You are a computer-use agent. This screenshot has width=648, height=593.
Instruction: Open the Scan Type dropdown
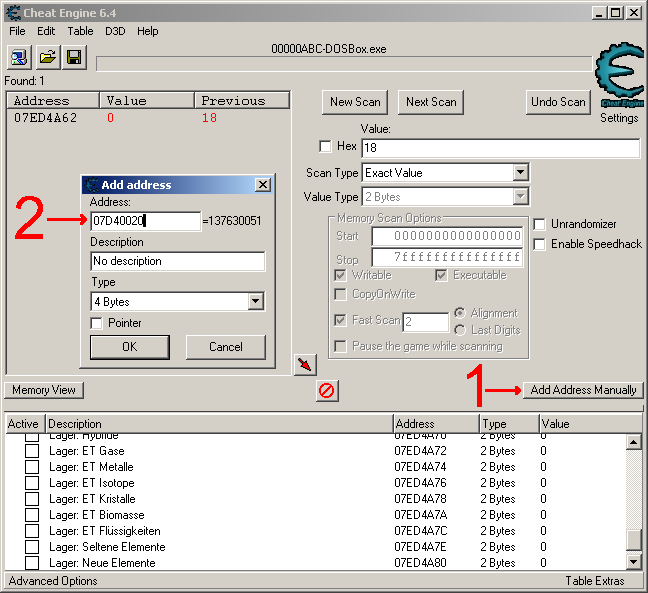click(x=521, y=172)
